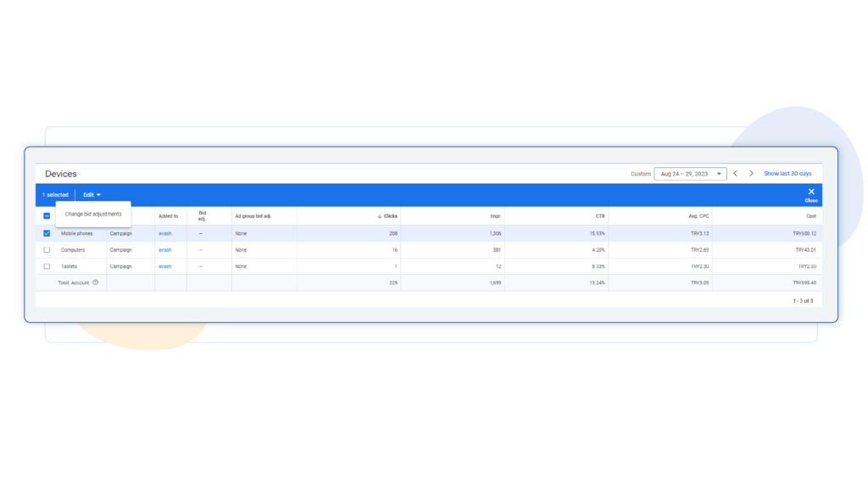Click the Bid adj. column header

point(202,216)
